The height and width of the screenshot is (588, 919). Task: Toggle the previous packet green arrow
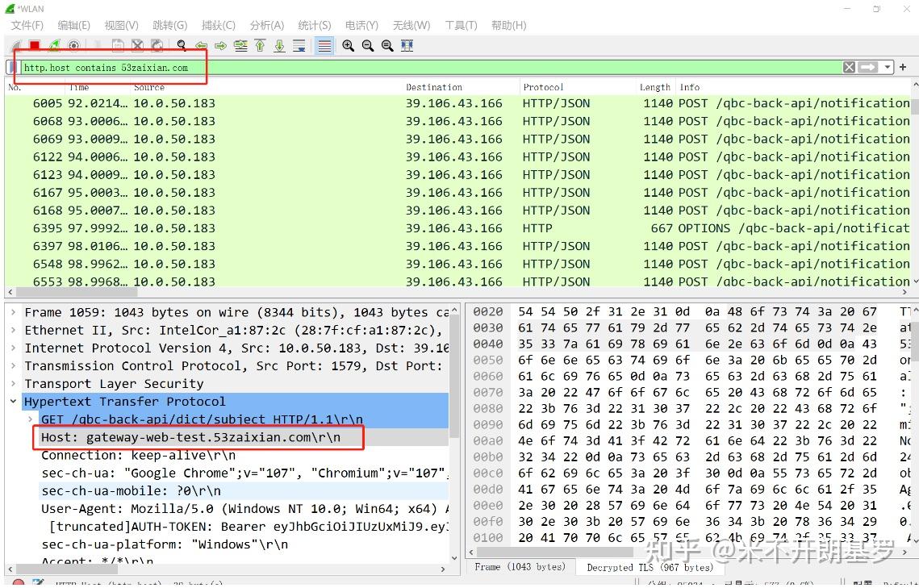click(200, 45)
